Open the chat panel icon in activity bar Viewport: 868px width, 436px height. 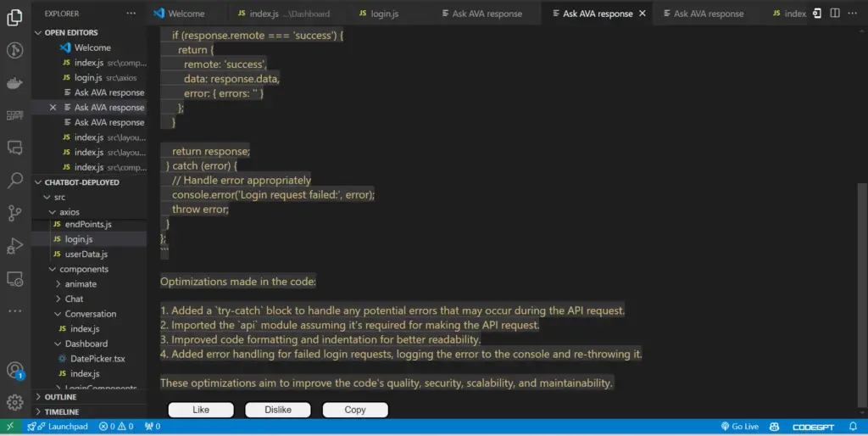point(15,148)
